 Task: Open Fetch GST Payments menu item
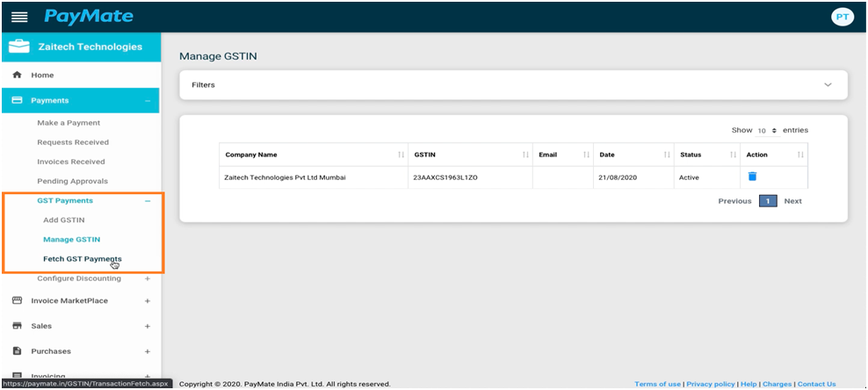pos(83,259)
